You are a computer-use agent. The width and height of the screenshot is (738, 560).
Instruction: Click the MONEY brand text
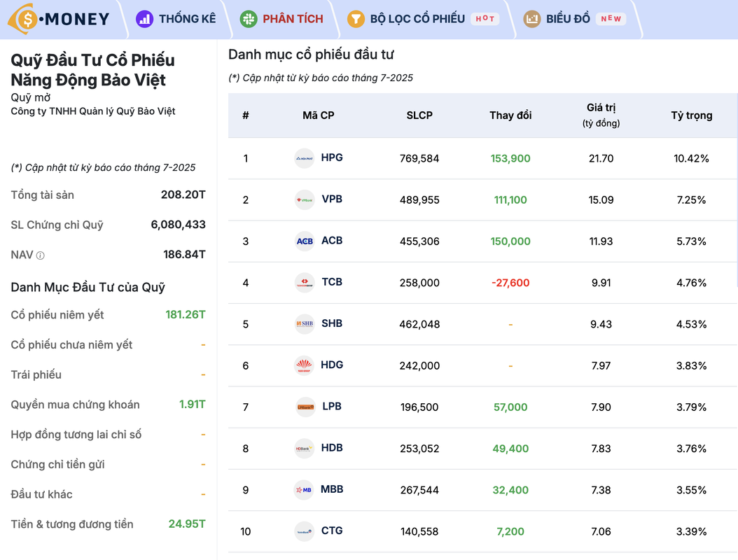(x=77, y=19)
